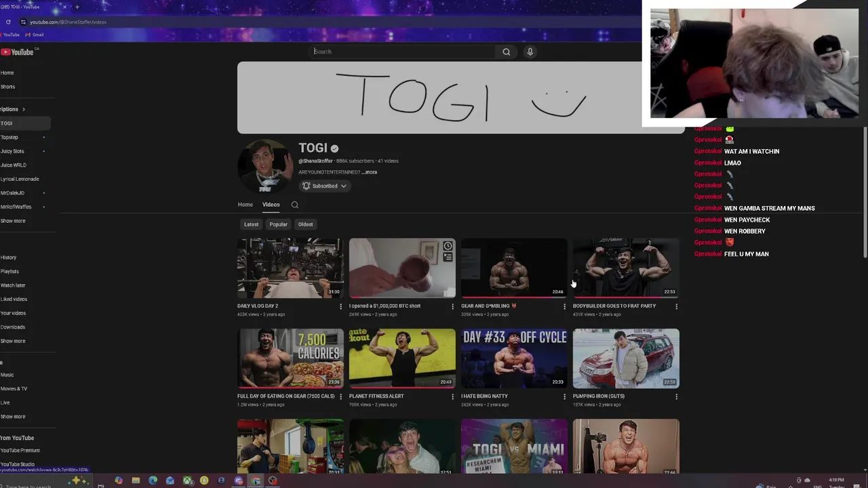
Task: Click the YouTube logo in the header
Action: click(17, 52)
